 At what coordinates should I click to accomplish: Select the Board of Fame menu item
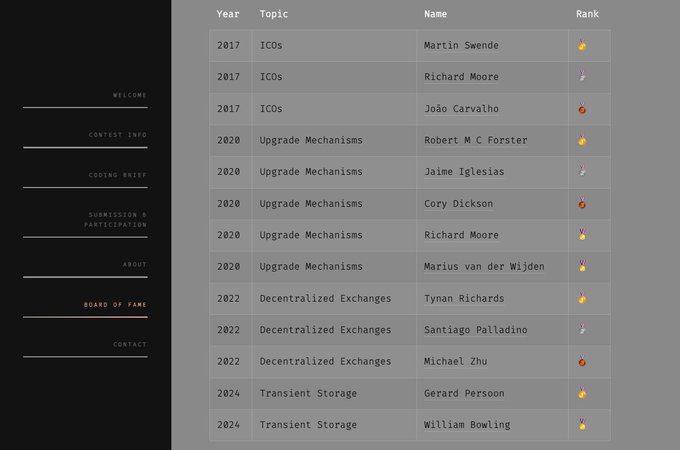(x=115, y=305)
